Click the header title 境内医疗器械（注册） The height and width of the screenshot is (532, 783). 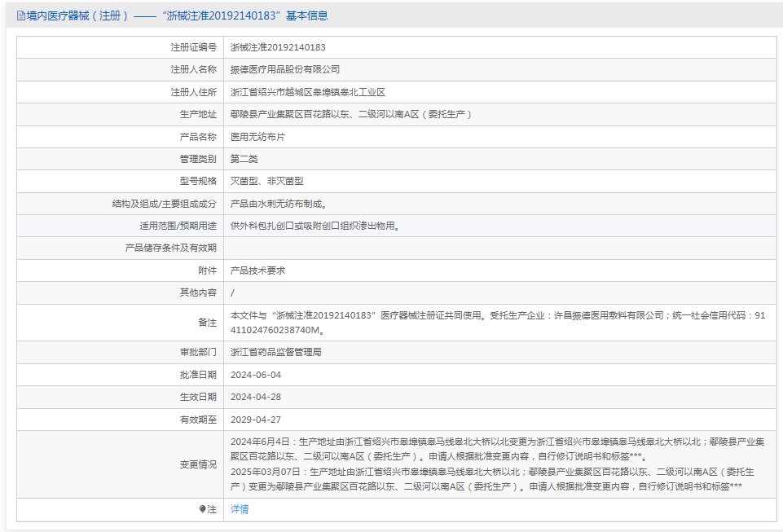coord(77,16)
